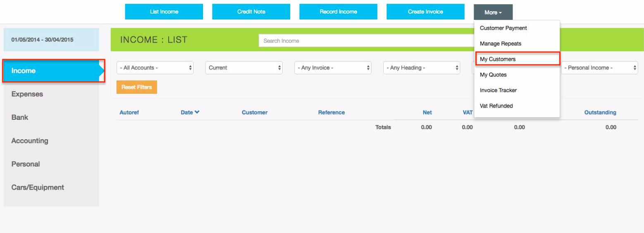
Task: Select My Quotes menu entry
Action: tap(493, 75)
